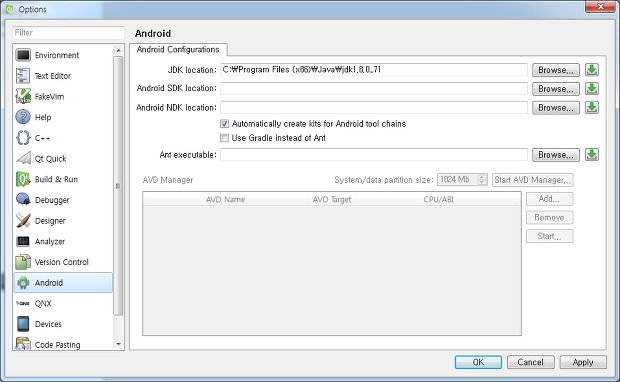The width and height of the screenshot is (620, 382).
Task: Open the Code Pasting category
Action: [x=63, y=344]
